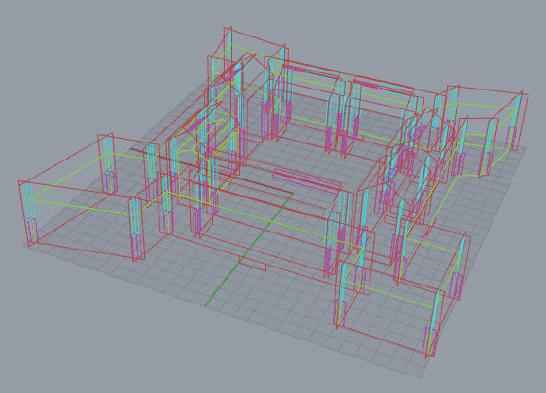This screenshot has width=546, height=393.
Task: Select top edge of tallest rear wireframe box
Action: pyautogui.click(x=258, y=38)
